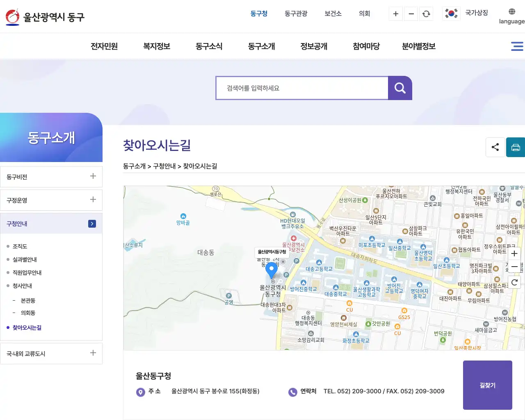
Task: Open the 찾아오시는길 sidebar link
Action: click(27, 328)
